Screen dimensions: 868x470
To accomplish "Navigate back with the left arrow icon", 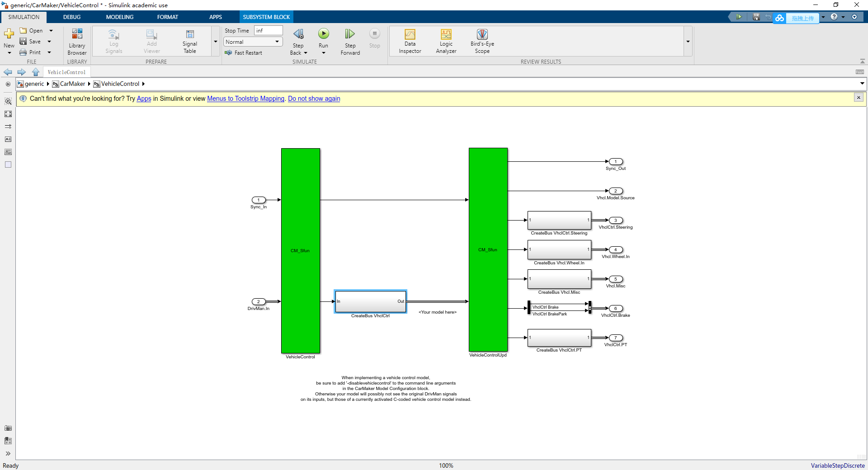I will 8,72.
